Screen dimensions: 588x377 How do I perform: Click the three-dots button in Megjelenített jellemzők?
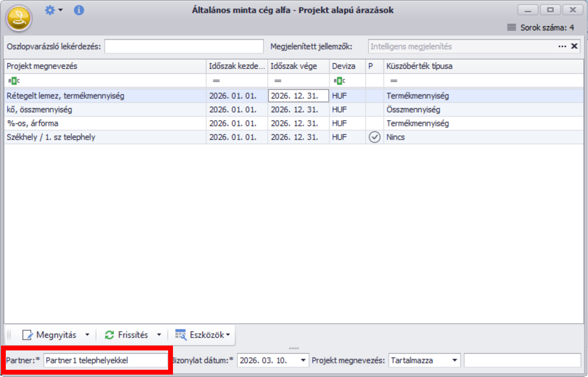562,46
